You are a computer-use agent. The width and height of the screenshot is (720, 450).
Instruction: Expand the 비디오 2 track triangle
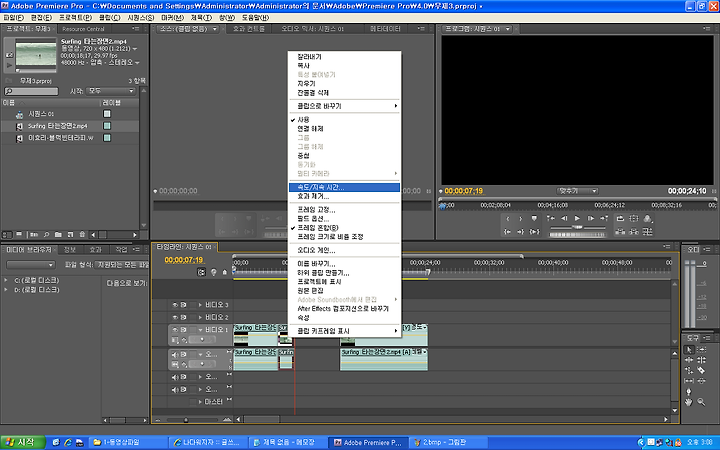[x=200, y=317]
